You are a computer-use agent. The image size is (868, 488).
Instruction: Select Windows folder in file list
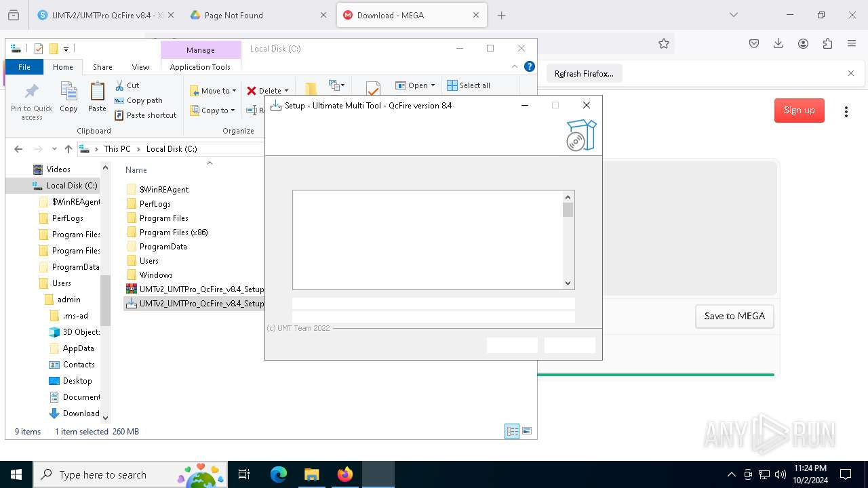156,275
